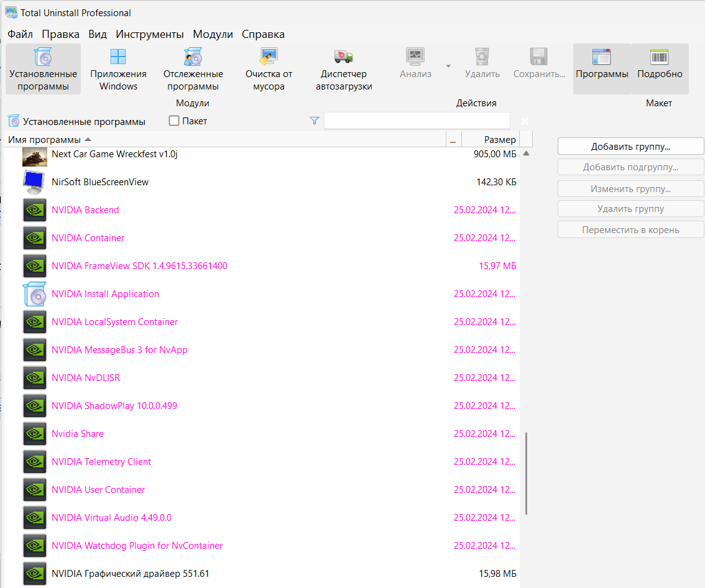705x588 pixels.
Task: Open the Модули menu
Action: pyautogui.click(x=213, y=34)
